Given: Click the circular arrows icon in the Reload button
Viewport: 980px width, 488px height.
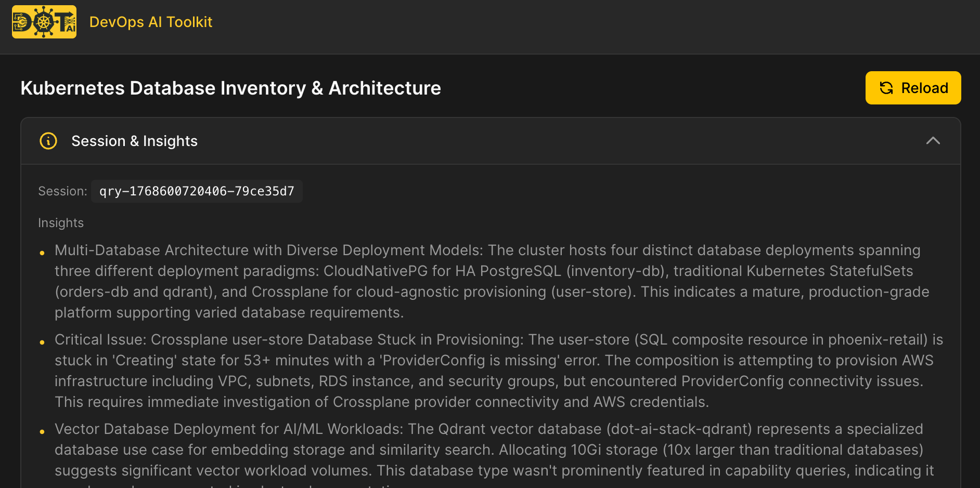Looking at the screenshot, I should tap(886, 88).
